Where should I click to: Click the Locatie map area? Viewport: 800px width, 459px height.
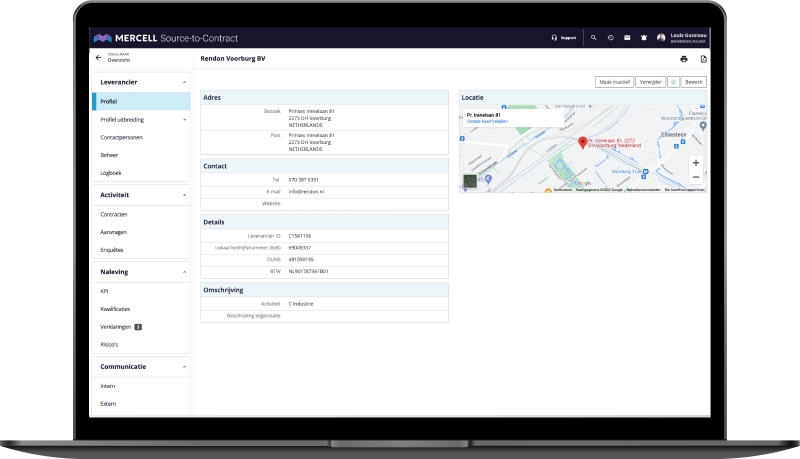coord(583,148)
